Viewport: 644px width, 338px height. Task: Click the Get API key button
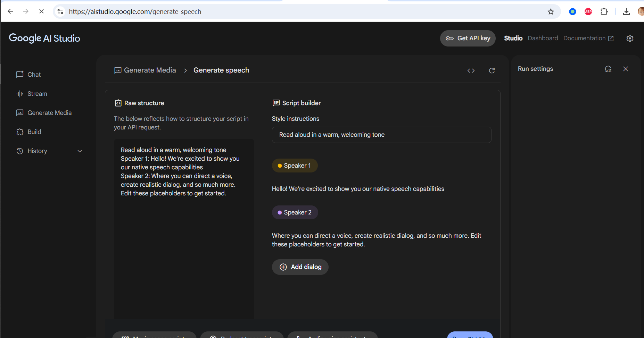point(468,38)
